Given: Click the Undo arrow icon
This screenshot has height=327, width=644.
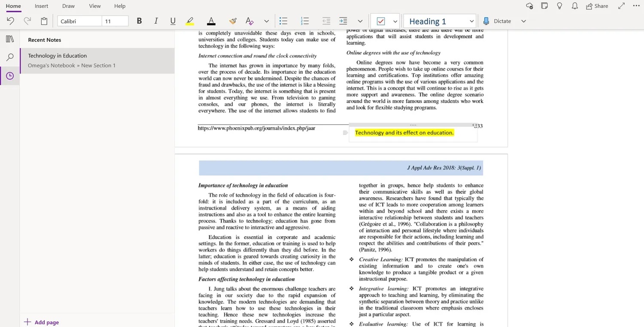Looking at the screenshot, I should pyautogui.click(x=10, y=21).
